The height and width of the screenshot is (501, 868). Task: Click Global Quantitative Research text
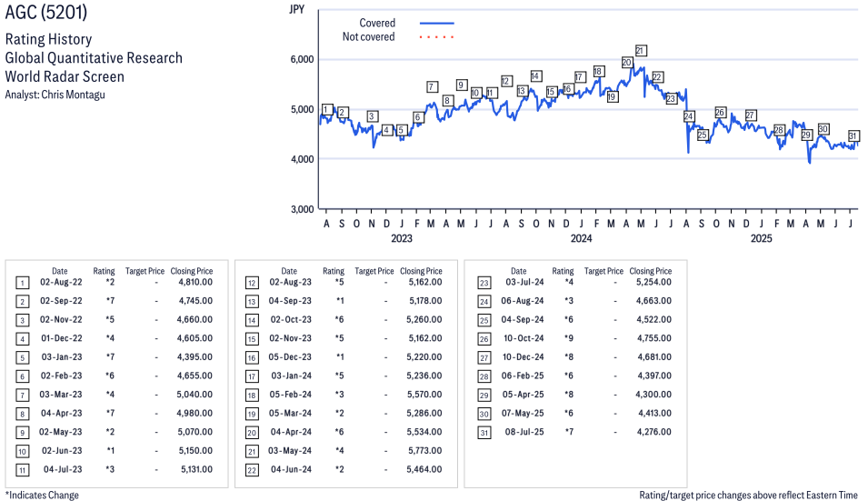click(x=94, y=58)
